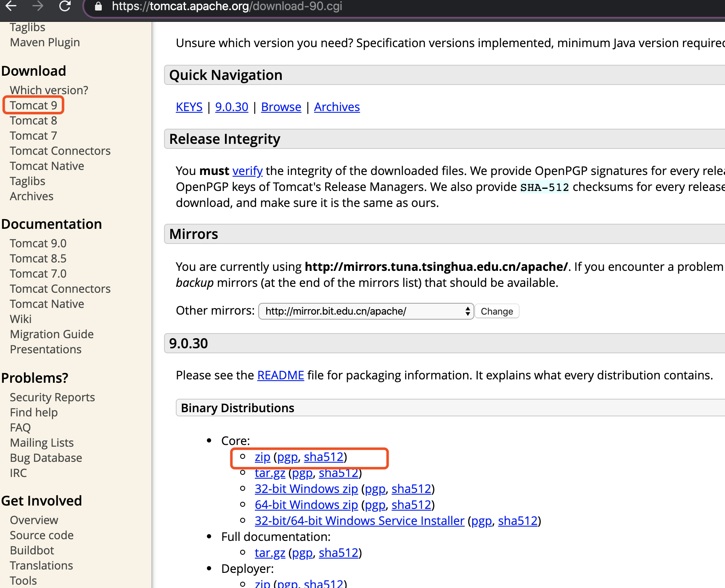Open the Presentations link
The width and height of the screenshot is (725, 588).
click(45, 349)
